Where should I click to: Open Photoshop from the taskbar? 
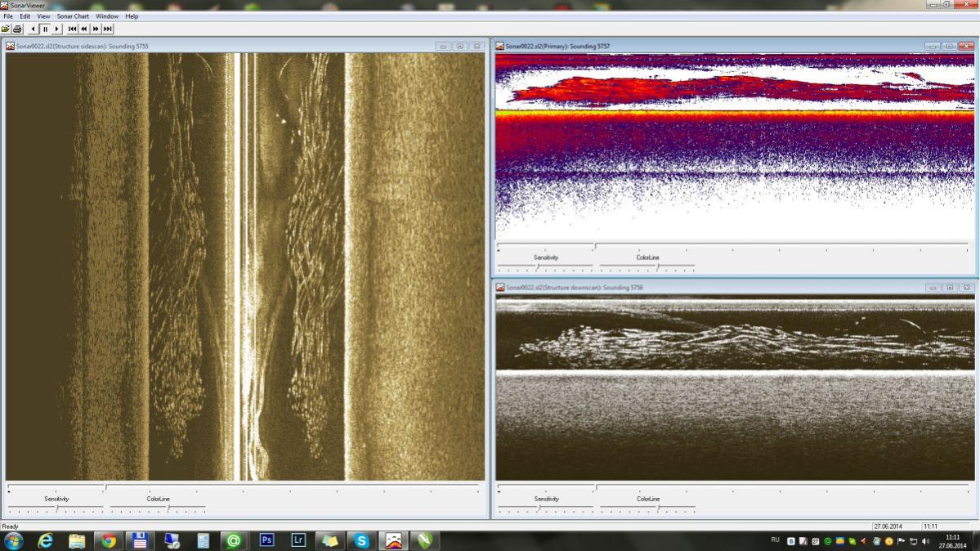click(266, 540)
